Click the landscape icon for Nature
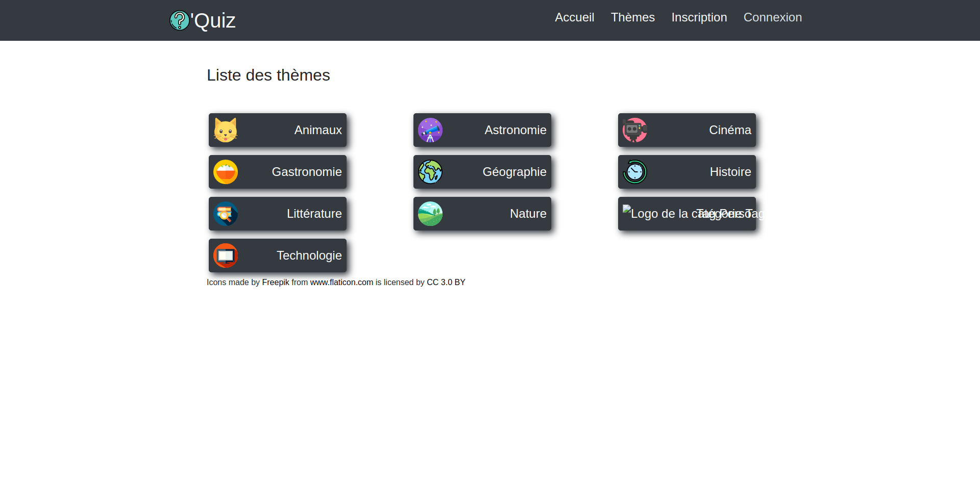This screenshot has width=980, height=485. tap(430, 214)
